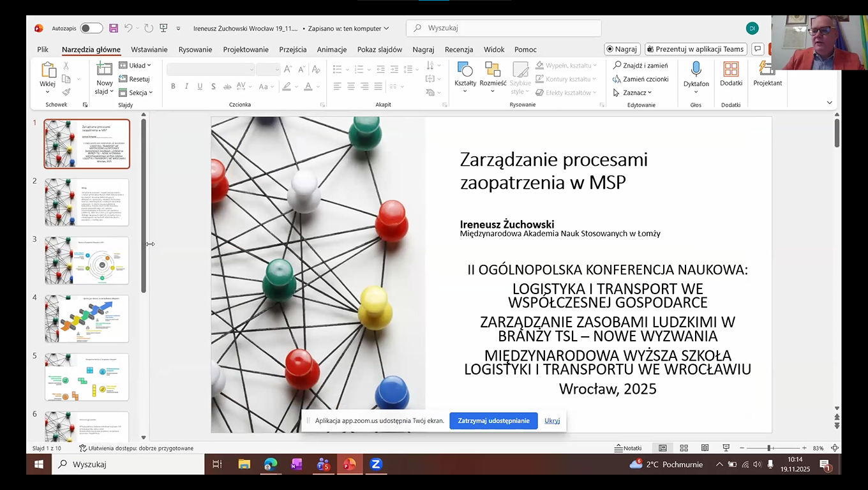
Task: Click the Nowy slajd icon
Action: tap(104, 70)
